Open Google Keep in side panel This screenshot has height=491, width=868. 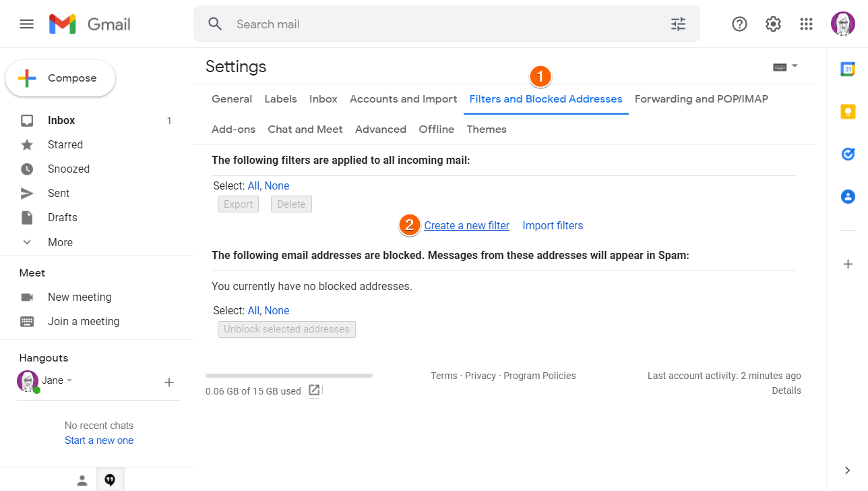848,111
